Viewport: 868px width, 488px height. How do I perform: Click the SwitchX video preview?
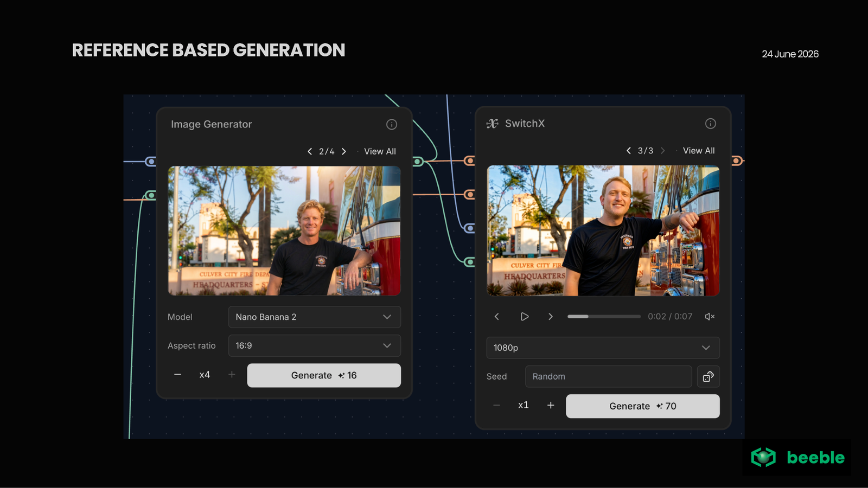[x=603, y=230]
